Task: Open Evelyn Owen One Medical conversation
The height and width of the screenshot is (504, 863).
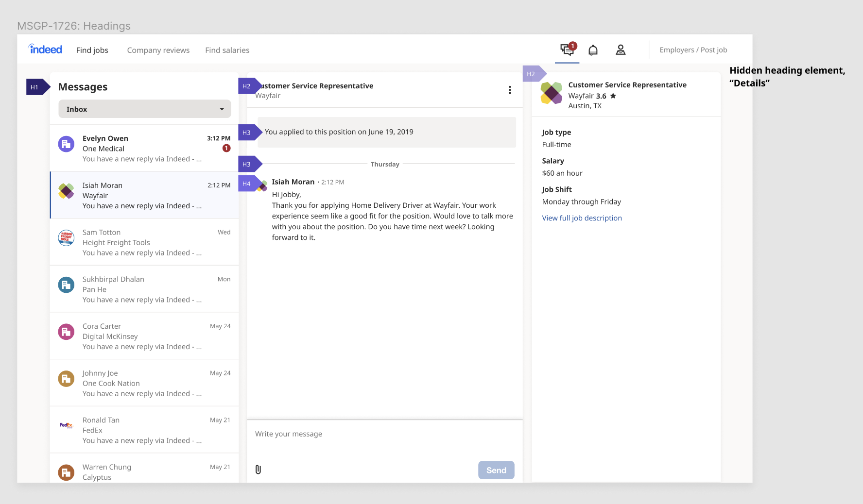Action: coord(144,148)
